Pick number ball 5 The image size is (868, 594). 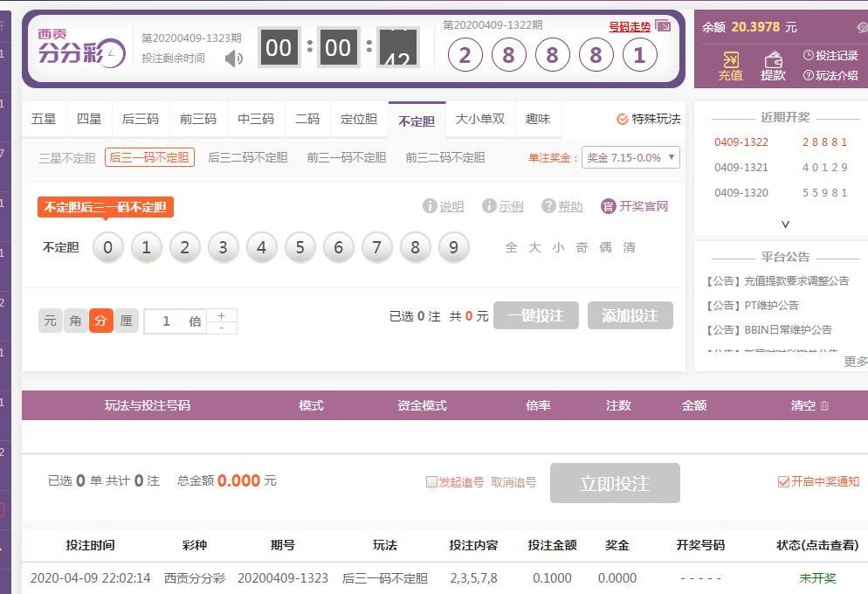300,247
